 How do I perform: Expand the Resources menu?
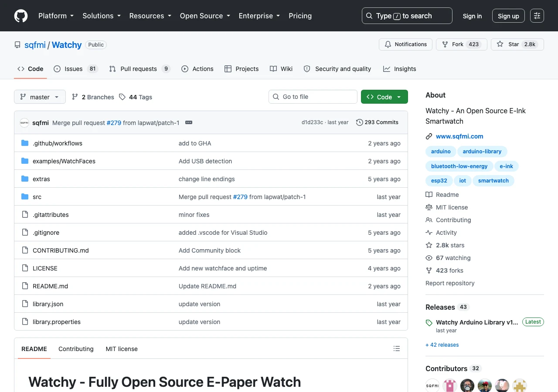click(x=151, y=16)
